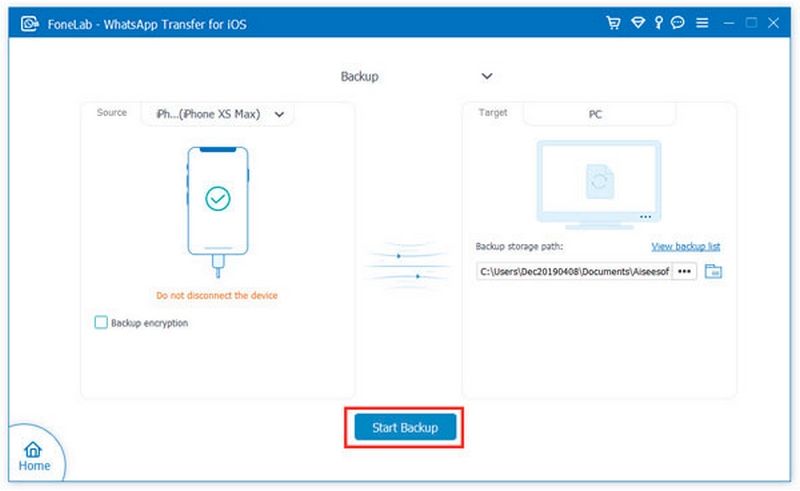Open the hamburger menu in title bar
The width and height of the screenshot is (800, 491).
click(704, 22)
